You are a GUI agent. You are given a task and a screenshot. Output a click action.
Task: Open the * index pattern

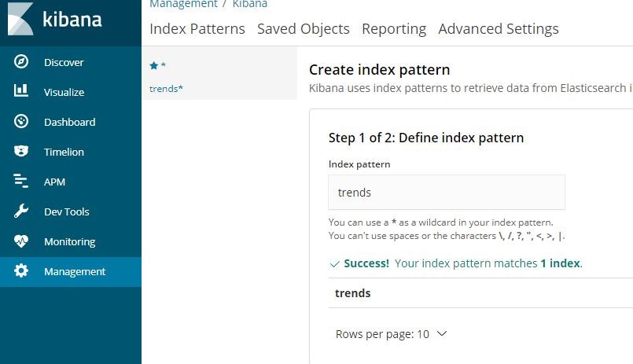163,65
